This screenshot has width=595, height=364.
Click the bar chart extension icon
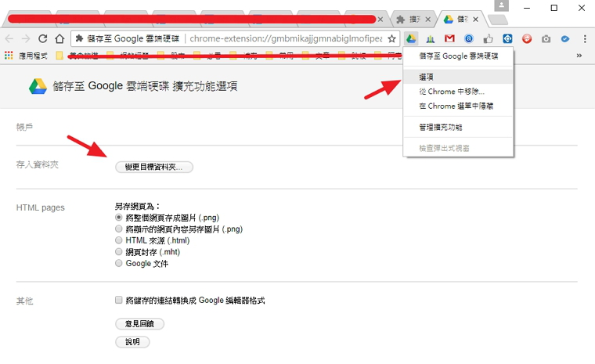[431, 38]
